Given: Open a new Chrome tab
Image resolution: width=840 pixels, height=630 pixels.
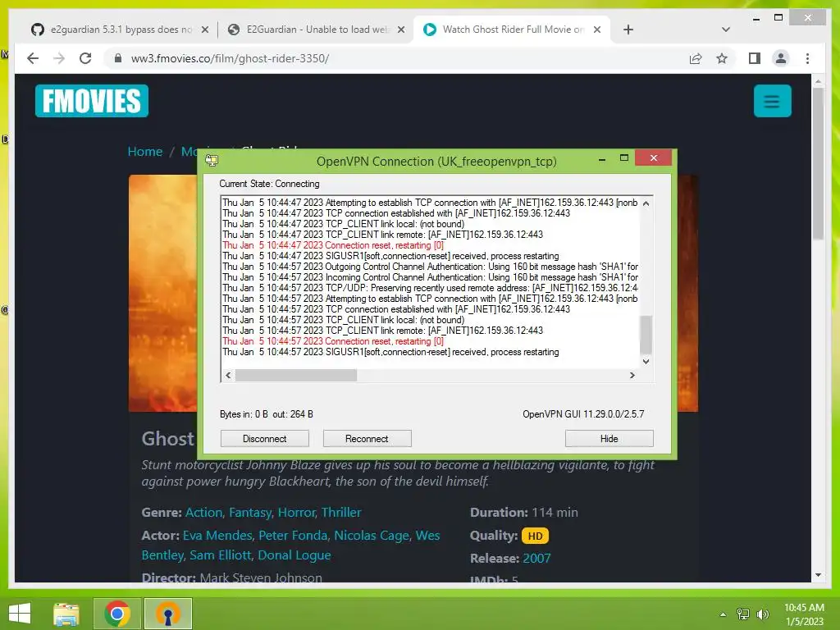Looking at the screenshot, I should click(628, 30).
